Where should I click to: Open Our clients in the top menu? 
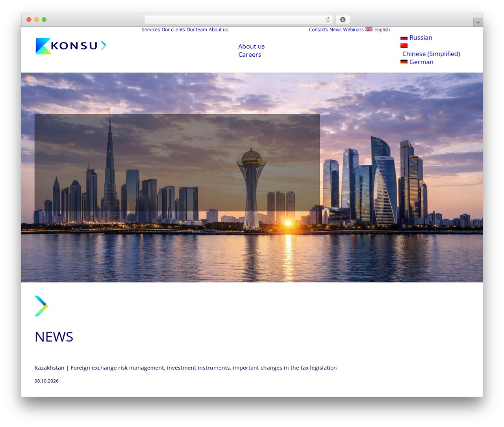click(173, 30)
